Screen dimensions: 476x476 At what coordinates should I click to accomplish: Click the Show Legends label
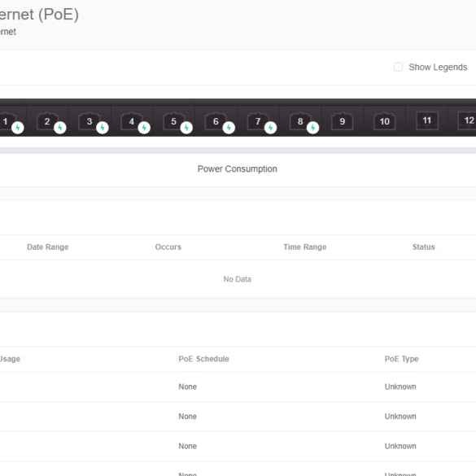[x=438, y=67]
